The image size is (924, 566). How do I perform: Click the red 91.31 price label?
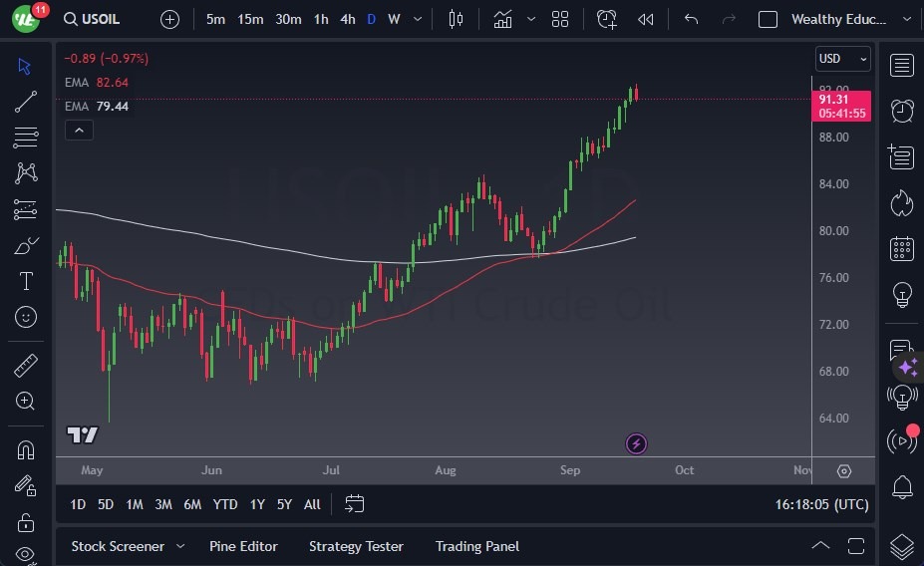click(x=842, y=99)
